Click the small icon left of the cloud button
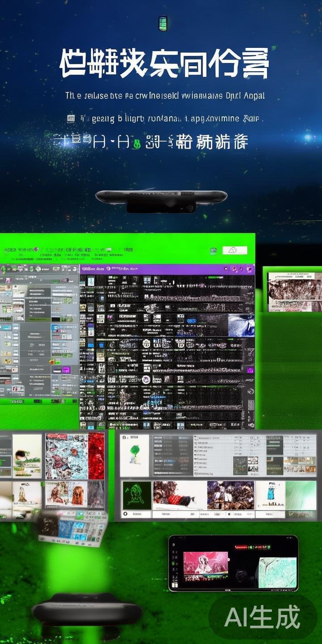The image size is (322, 644). pyautogui.click(x=214, y=251)
